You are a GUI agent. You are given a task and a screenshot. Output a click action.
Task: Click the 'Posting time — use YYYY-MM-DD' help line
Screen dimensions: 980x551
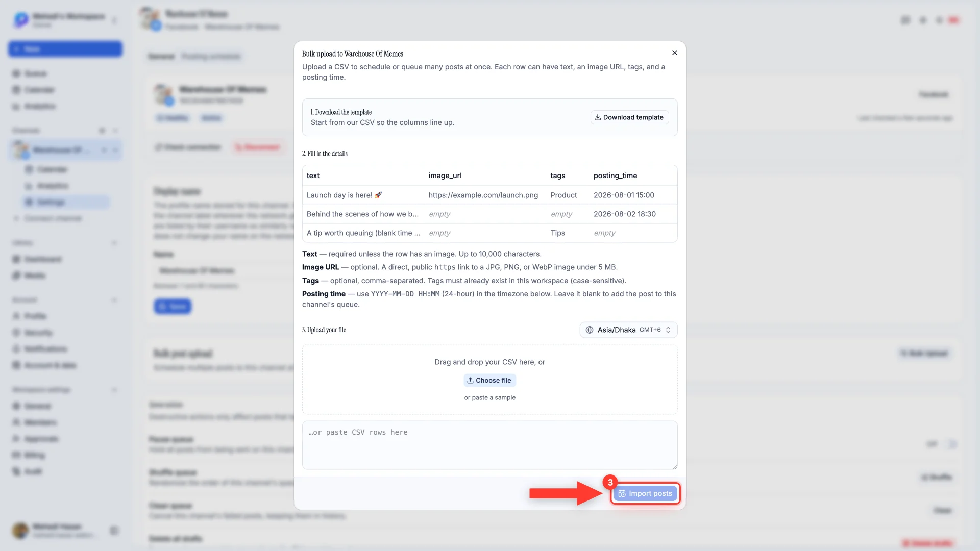point(489,299)
